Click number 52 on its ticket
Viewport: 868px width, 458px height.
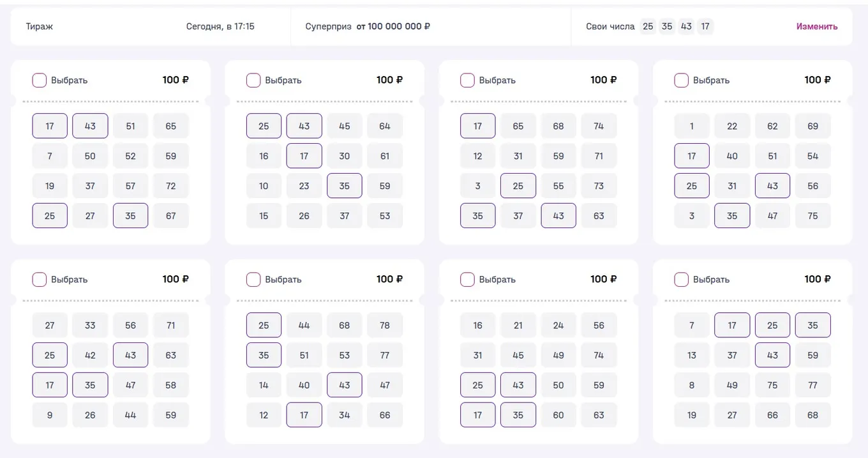pyautogui.click(x=131, y=156)
